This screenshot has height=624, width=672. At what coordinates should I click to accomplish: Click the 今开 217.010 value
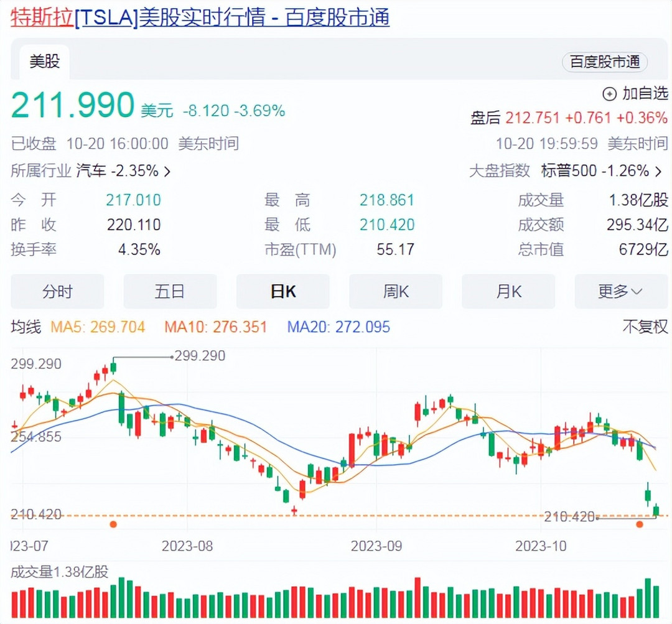(133, 200)
